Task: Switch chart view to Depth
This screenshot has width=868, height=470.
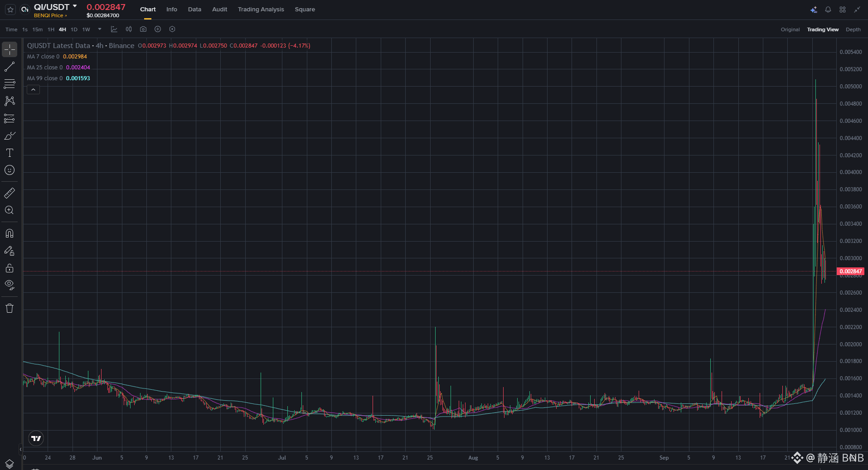Action: point(853,29)
